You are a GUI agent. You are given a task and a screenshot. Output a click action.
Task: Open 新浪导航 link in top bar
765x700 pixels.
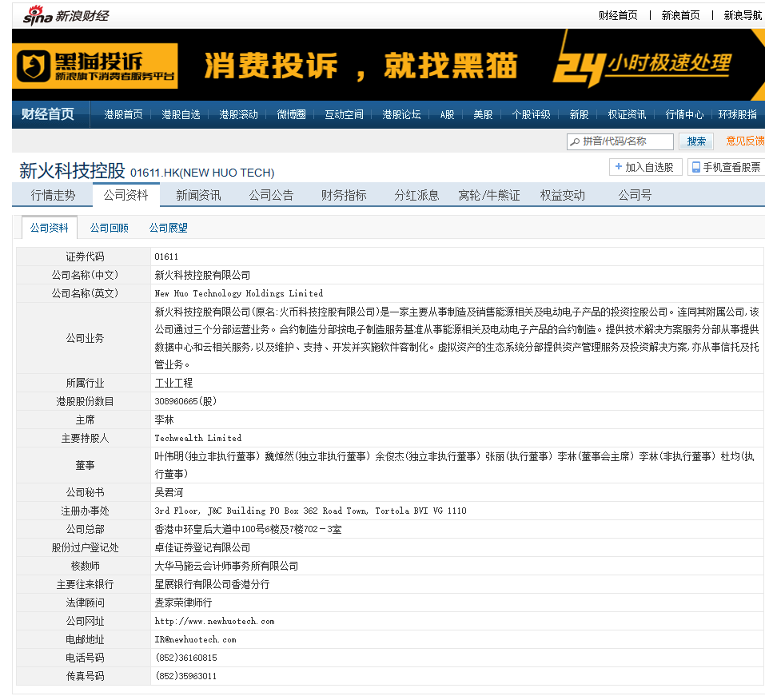743,16
